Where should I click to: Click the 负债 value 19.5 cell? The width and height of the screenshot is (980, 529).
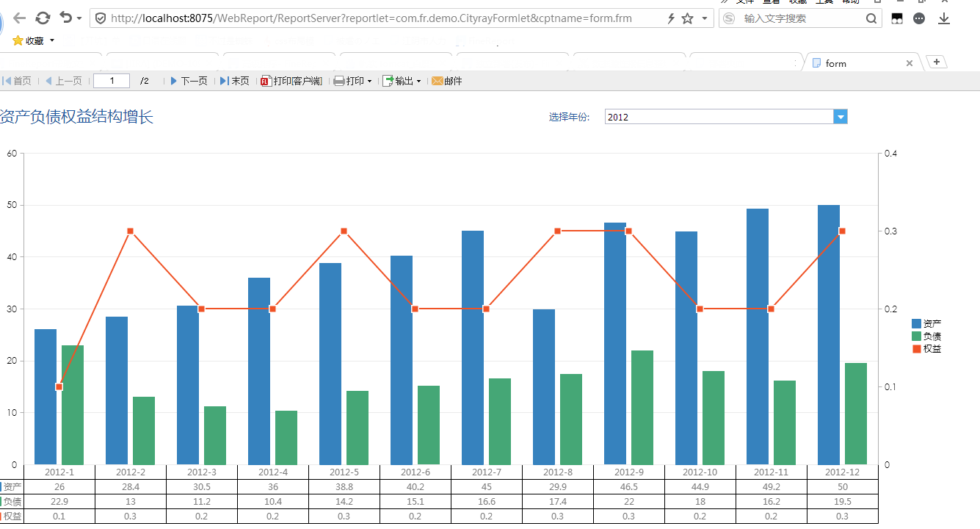click(x=843, y=501)
